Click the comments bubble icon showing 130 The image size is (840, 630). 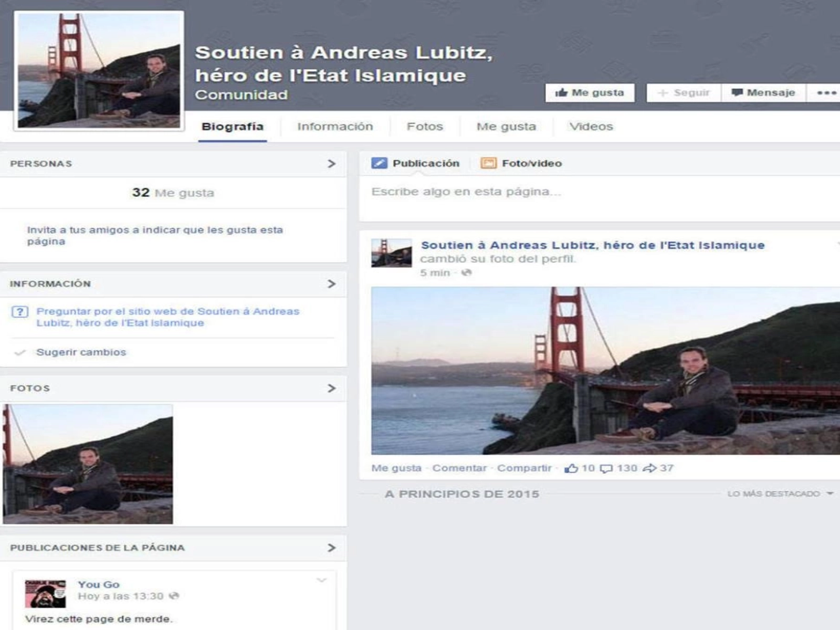pyautogui.click(x=606, y=468)
